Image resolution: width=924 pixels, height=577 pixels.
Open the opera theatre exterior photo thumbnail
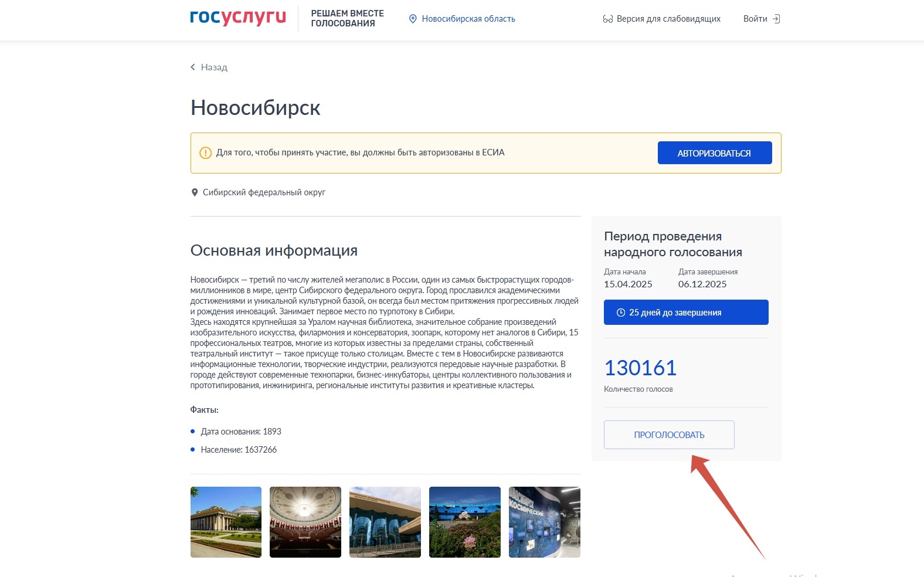[x=226, y=522]
